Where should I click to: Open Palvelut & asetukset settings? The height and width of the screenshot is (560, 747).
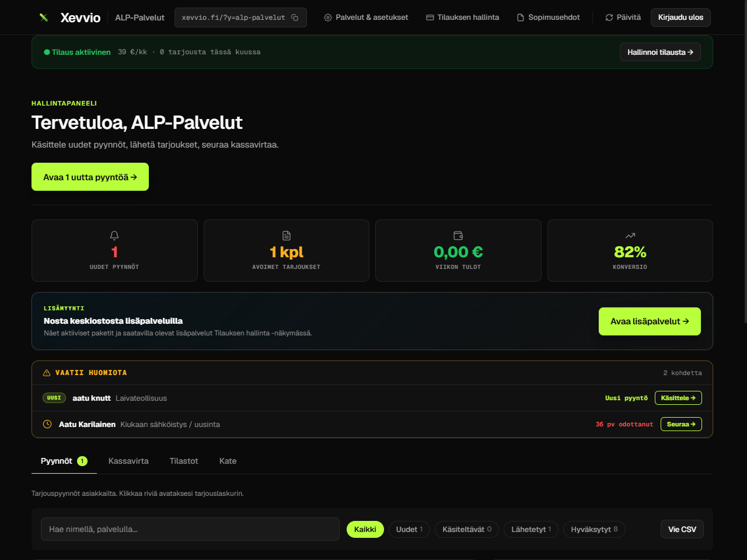(x=366, y=17)
